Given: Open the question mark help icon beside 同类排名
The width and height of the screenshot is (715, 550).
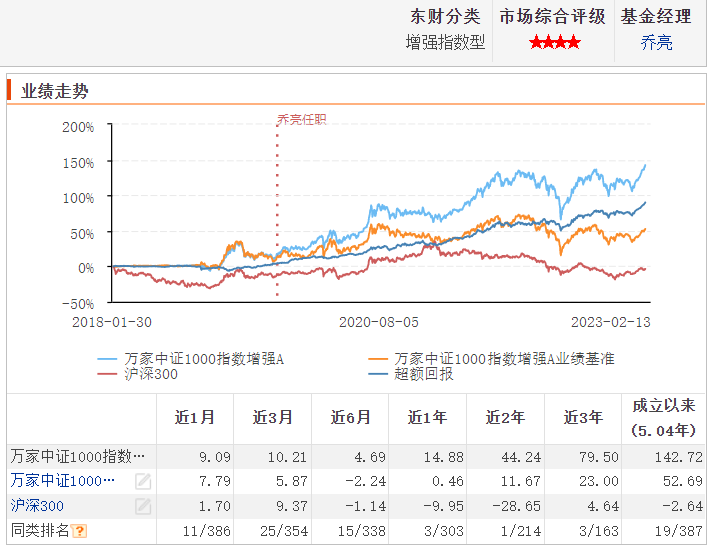Looking at the screenshot, I should coord(79,531).
